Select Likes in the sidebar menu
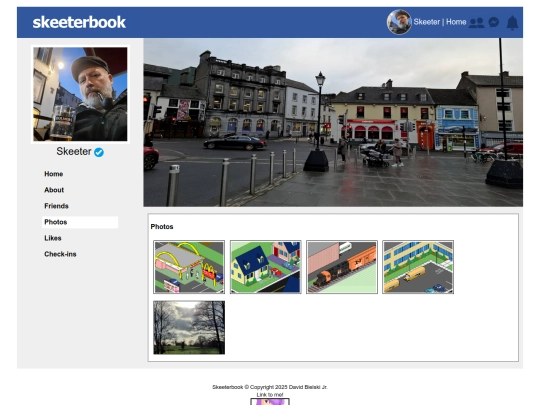This screenshot has height=405, width=540. click(x=53, y=238)
